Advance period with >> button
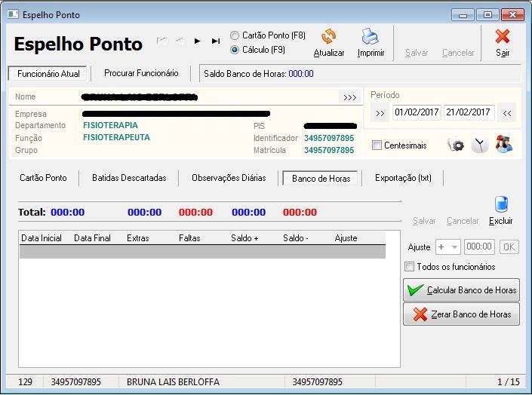Screen dimensions: 532x395 coord(380,113)
